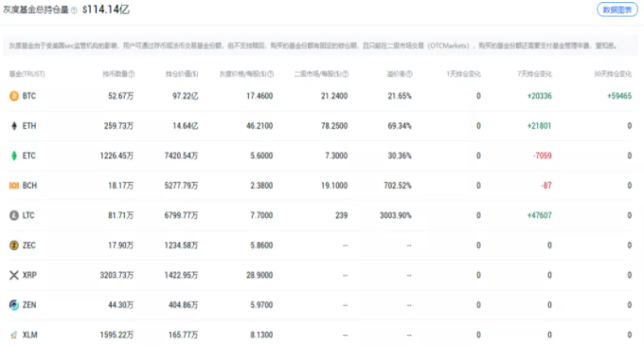Click the XRP fund name
Screen dimensions: 644x347
point(29,275)
